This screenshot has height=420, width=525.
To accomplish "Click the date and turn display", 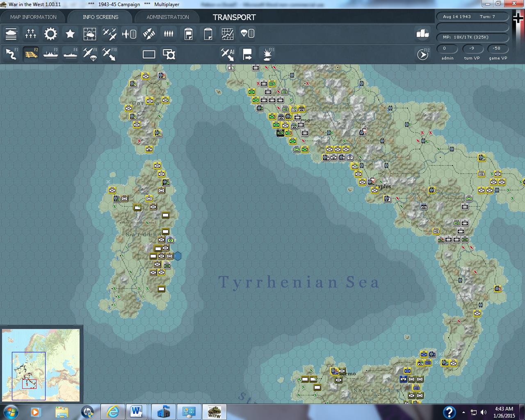I will (x=472, y=17).
